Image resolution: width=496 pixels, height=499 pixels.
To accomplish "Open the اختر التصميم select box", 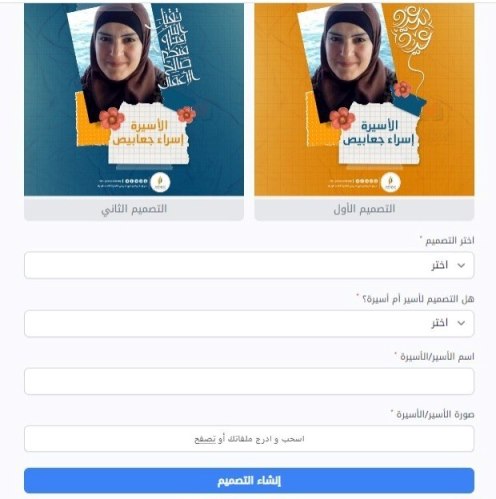I will tap(249, 265).
